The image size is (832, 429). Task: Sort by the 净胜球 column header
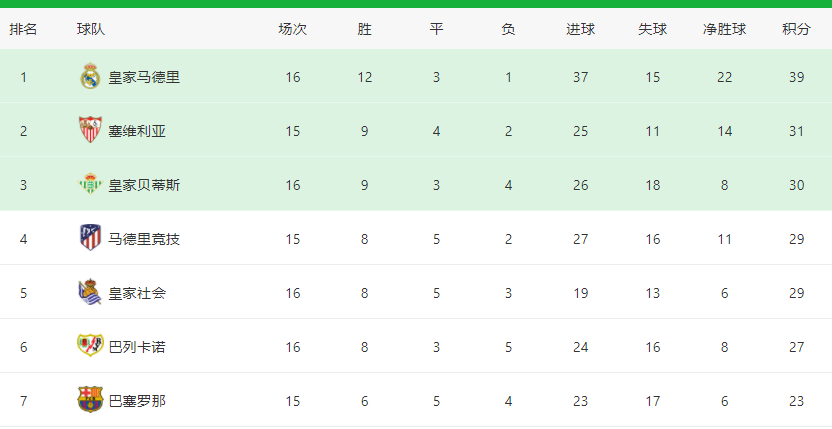point(724,29)
